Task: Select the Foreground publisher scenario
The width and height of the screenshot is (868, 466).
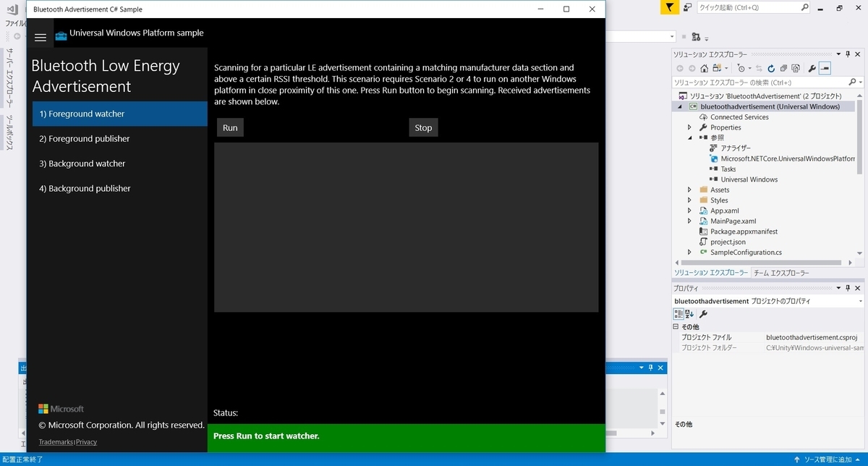Action: point(120,138)
